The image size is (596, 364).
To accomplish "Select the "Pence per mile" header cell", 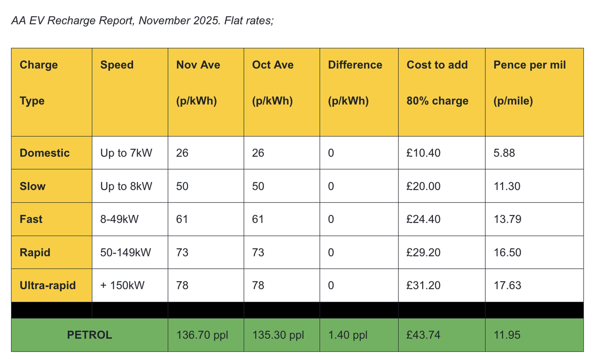I will click(534, 92).
